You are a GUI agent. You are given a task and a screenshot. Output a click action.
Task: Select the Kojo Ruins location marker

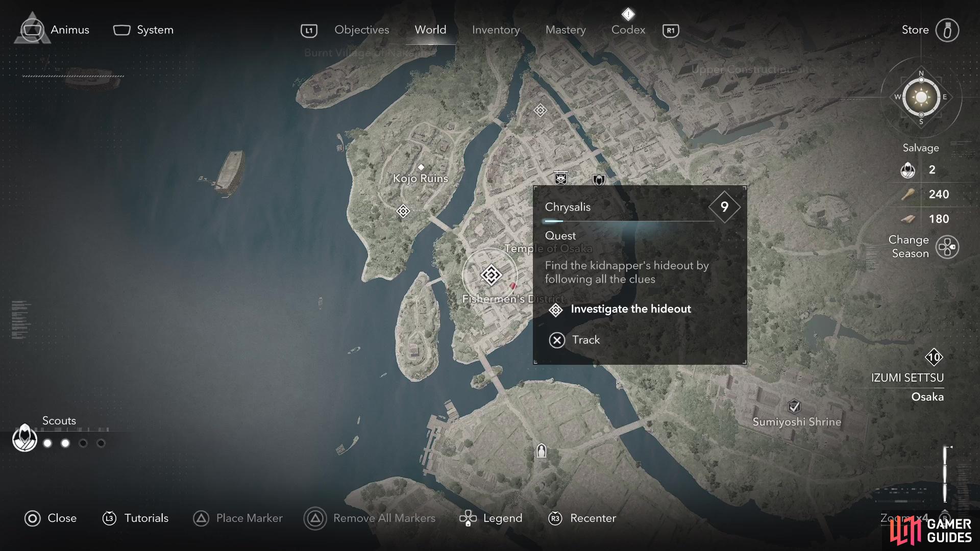(421, 167)
